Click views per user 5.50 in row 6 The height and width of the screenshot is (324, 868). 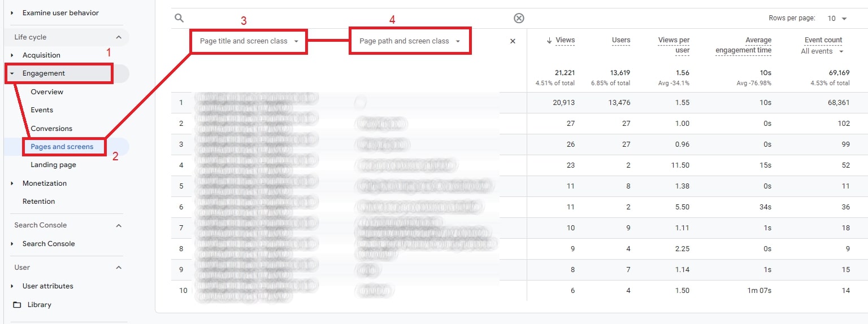coord(682,207)
